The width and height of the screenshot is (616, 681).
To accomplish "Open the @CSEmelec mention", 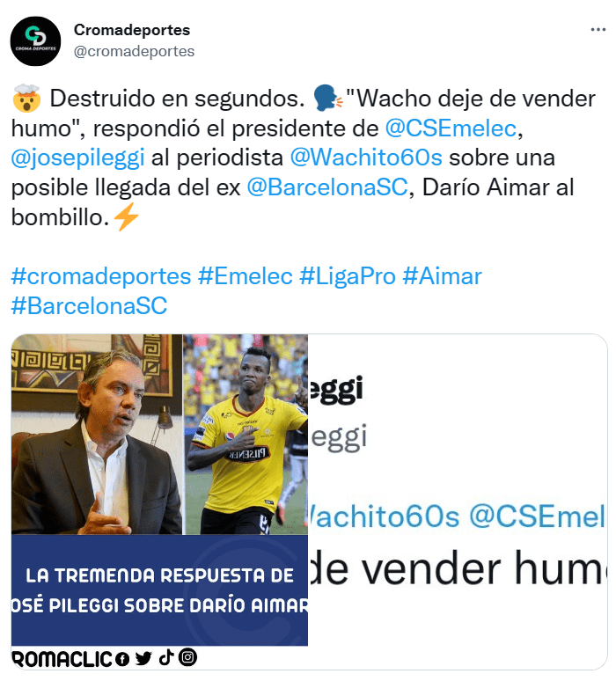I will [x=451, y=128].
